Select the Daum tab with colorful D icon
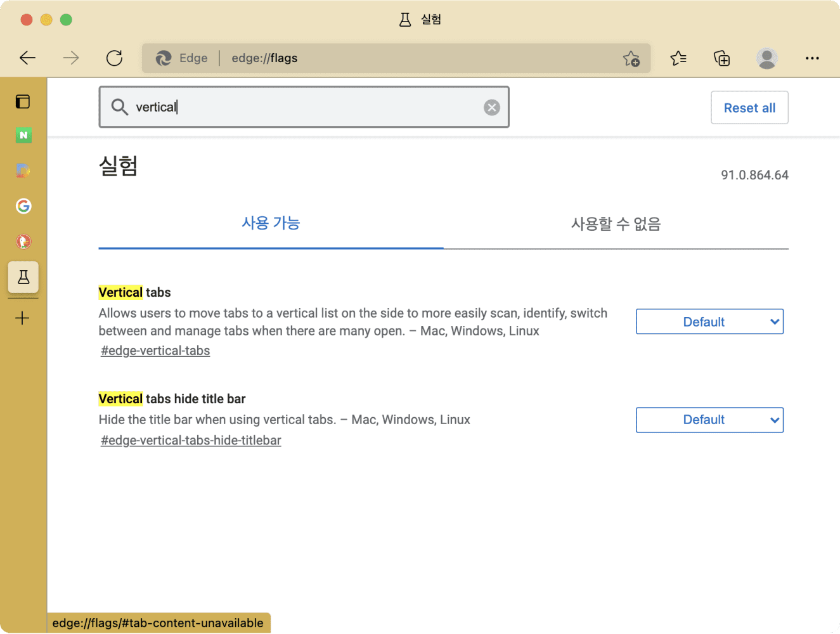Image resolution: width=840 pixels, height=634 pixels. pos(23,170)
